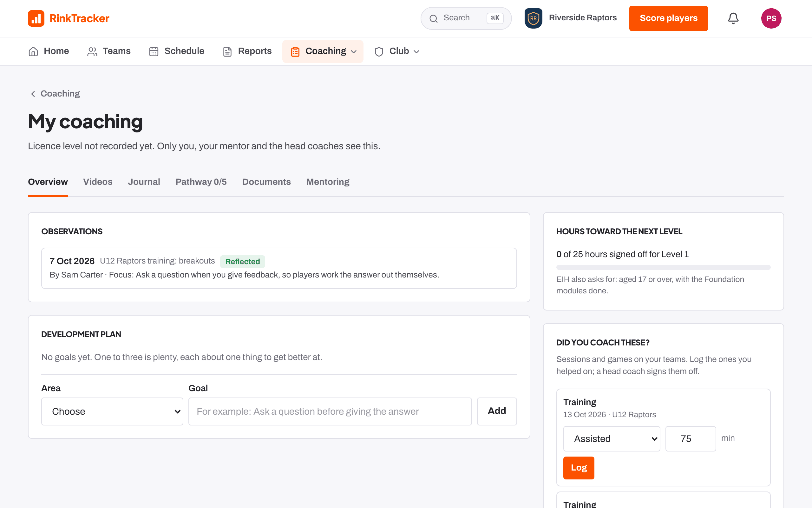
Task: Open the Teams nav item
Action: (x=109, y=51)
